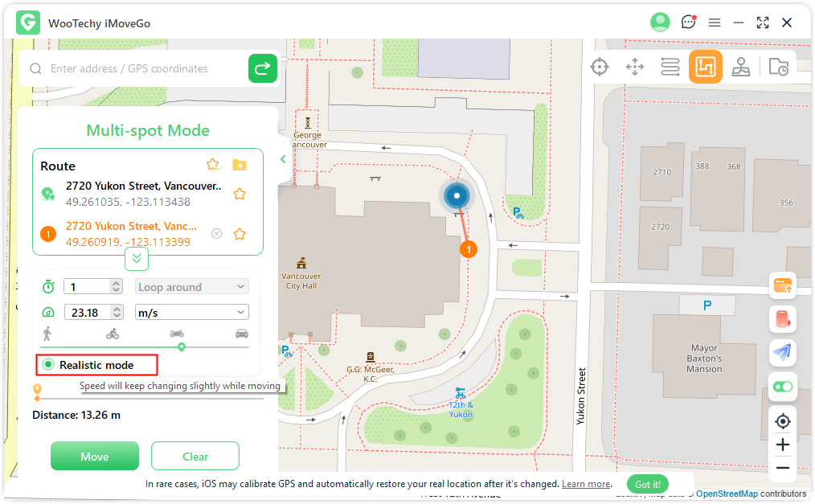This screenshot has height=504, width=815.
Task: Collapse the Multi-spot Mode side panel
Action: coord(283,159)
